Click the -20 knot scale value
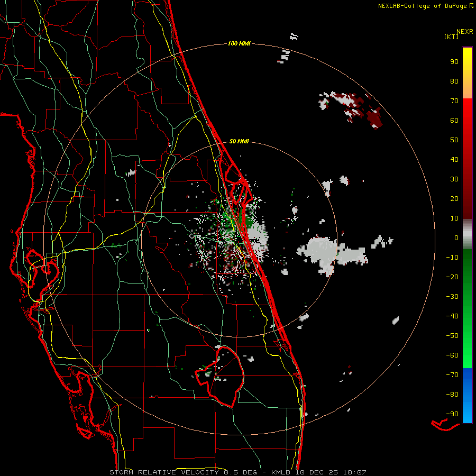 [x=452, y=277]
